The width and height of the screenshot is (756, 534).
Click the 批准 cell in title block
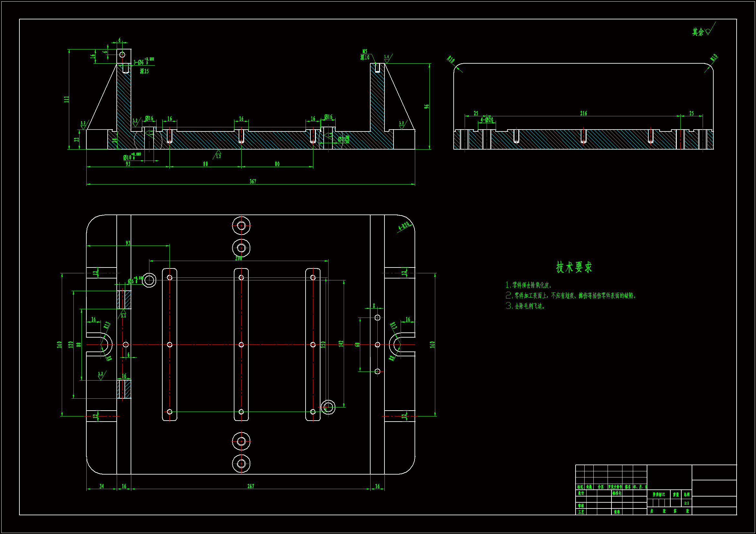pyautogui.click(x=617, y=512)
